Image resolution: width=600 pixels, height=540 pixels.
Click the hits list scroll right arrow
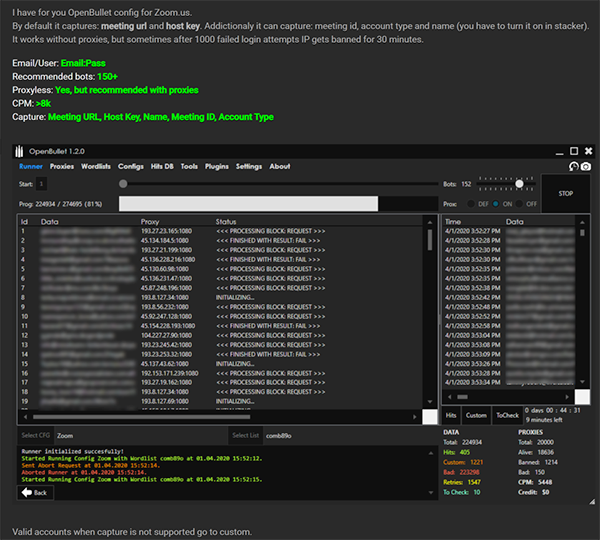pos(567,397)
